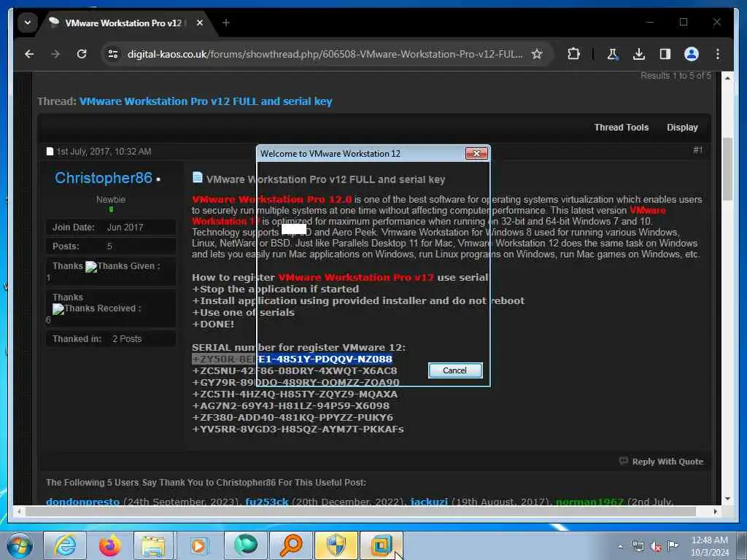This screenshot has width=747, height=560.
Task: Click serial ZF380-ADD40-481KQ-PPYZZ-PUKY6
Action: tap(293, 418)
